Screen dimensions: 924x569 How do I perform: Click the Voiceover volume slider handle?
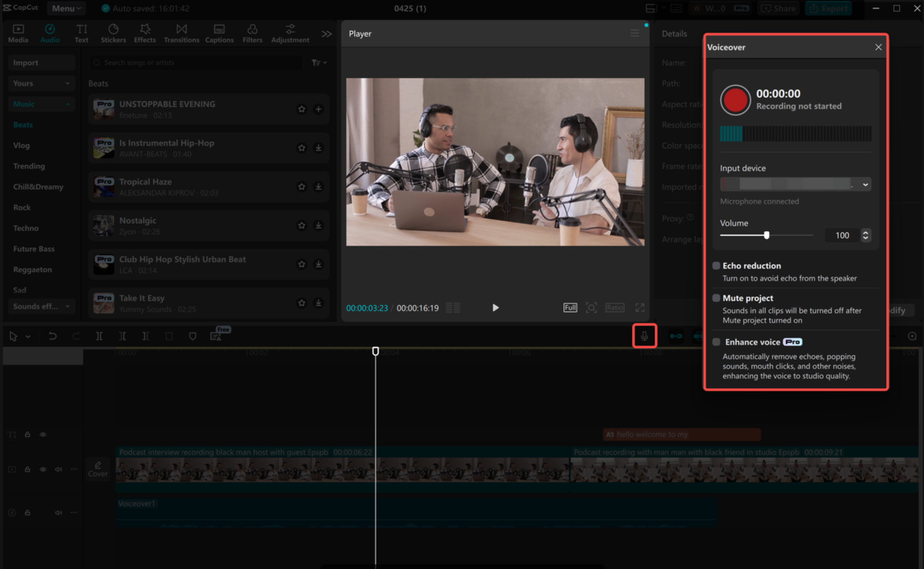766,235
